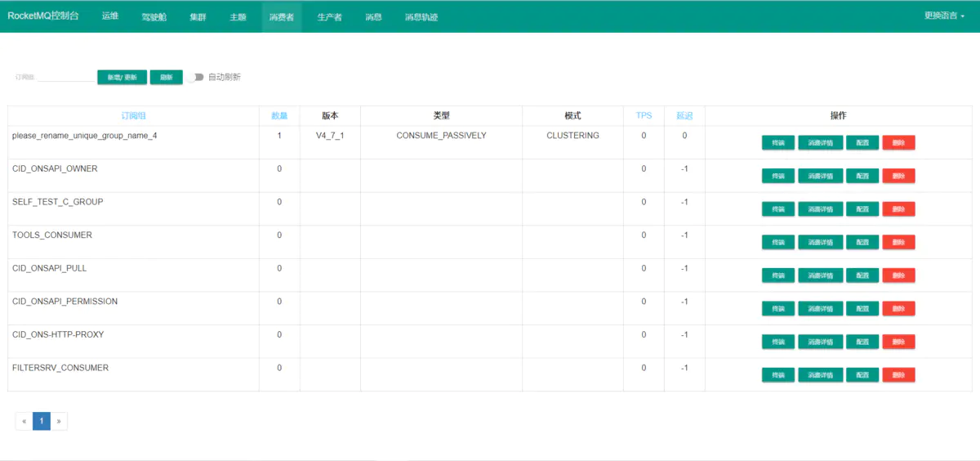The image size is (980, 461).
Task: Select the 消费者 tab
Action: (282, 16)
